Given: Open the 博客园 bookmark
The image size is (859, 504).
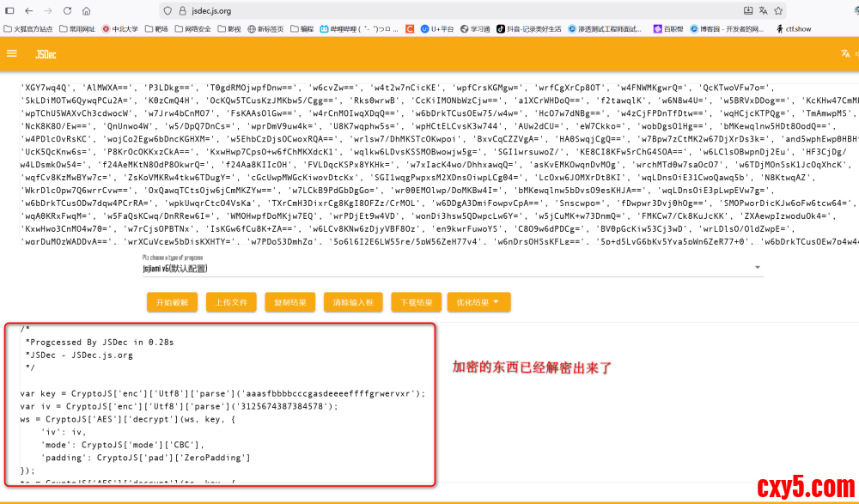Looking at the screenshot, I should coord(727,29).
